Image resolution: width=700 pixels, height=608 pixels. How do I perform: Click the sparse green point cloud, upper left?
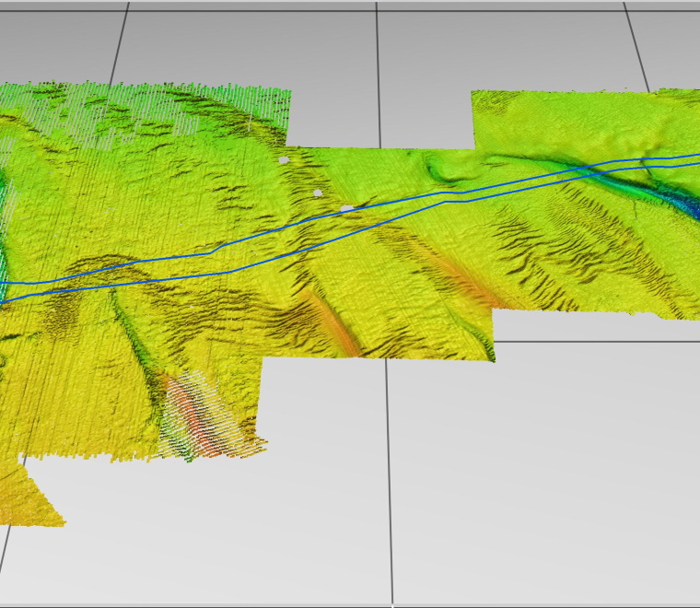[138, 111]
